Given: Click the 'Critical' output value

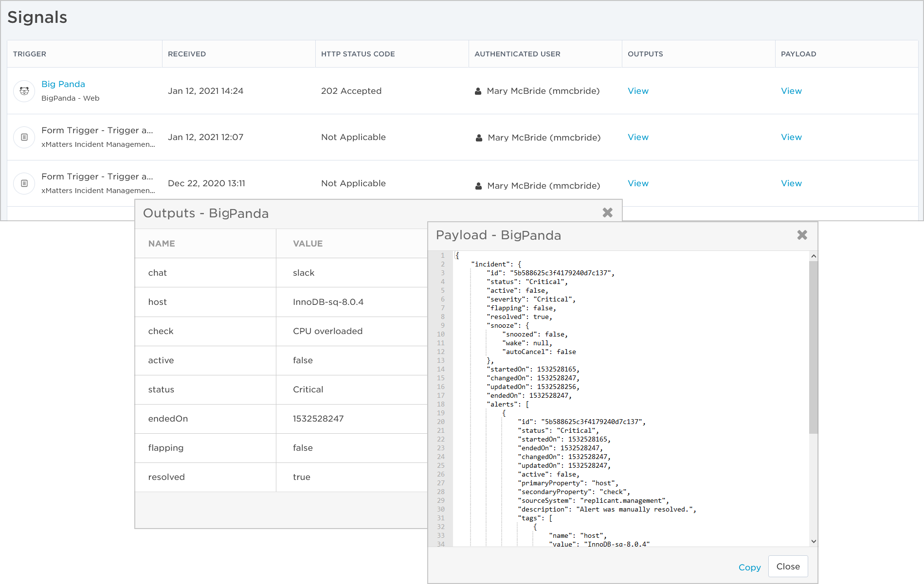Looking at the screenshot, I should click(308, 389).
